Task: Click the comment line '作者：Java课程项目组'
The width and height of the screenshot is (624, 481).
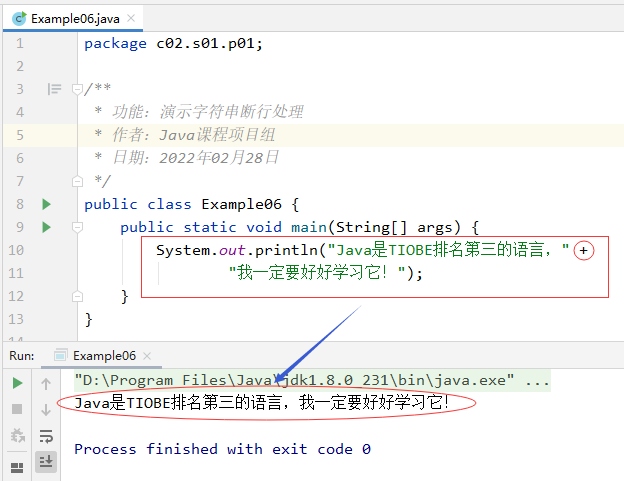Action: pos(193,135)
